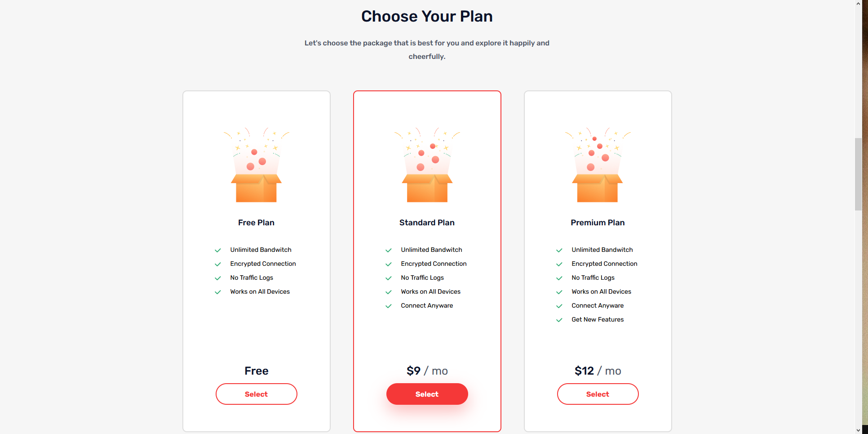The height and width of the screenshot is (434, 868).
Task: Click the Premium Plan title
Action: click(598, 223)
